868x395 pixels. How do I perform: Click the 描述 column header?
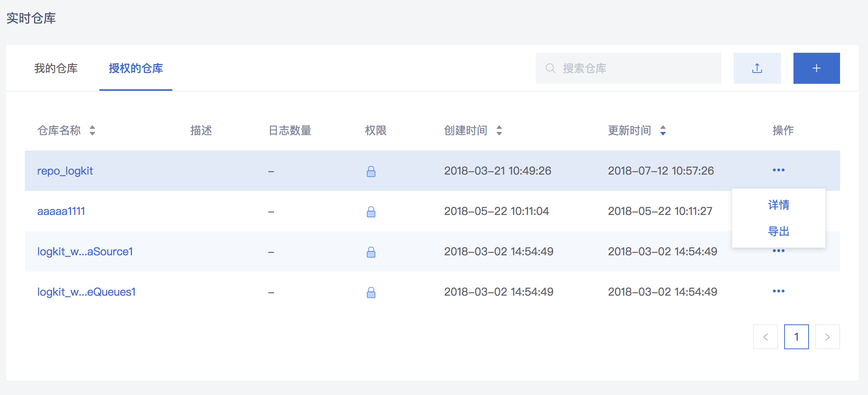(x=201, y=130)
